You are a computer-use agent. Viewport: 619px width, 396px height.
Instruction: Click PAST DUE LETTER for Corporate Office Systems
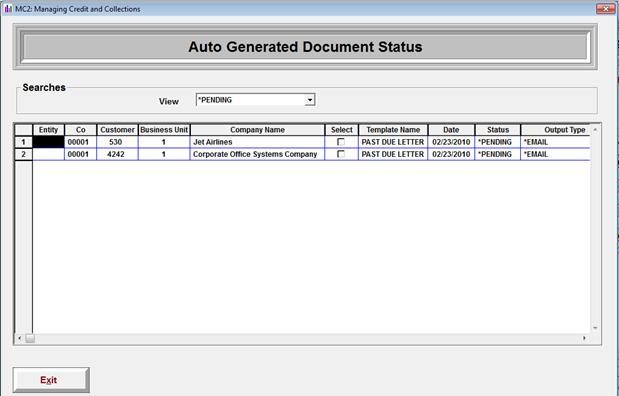pyautogui.click(x=393, y=154)
